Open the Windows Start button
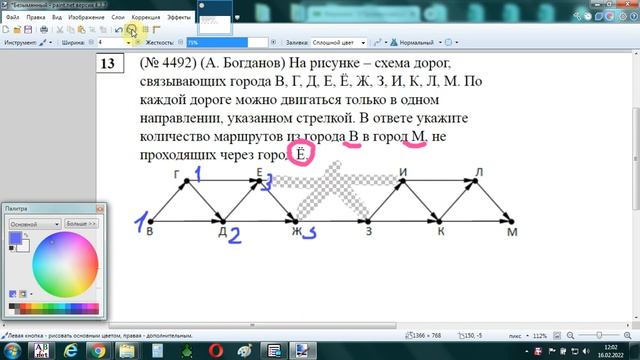 click(12, 351)
